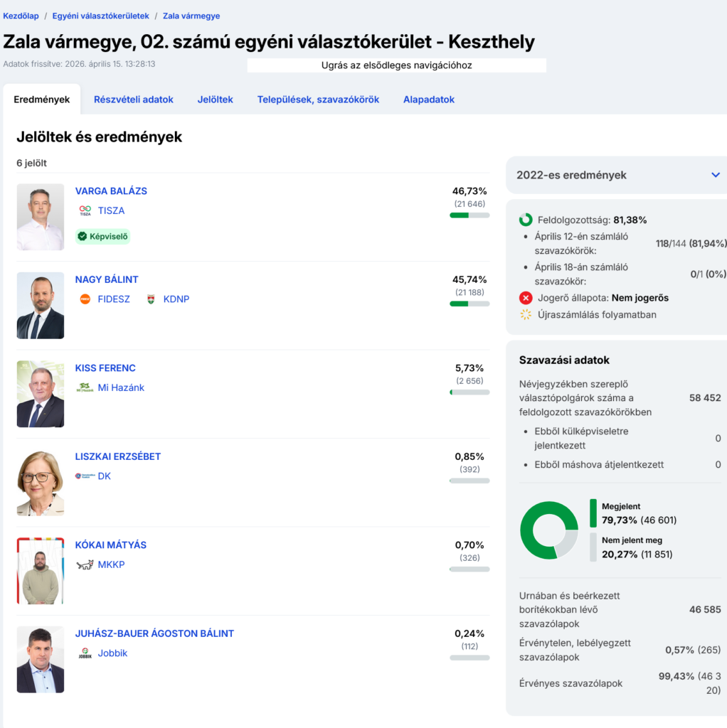Viewport: 727px width, 728px height.
Task: Go to Kezdőlap breadcrumb link
Action: point(21,16)
